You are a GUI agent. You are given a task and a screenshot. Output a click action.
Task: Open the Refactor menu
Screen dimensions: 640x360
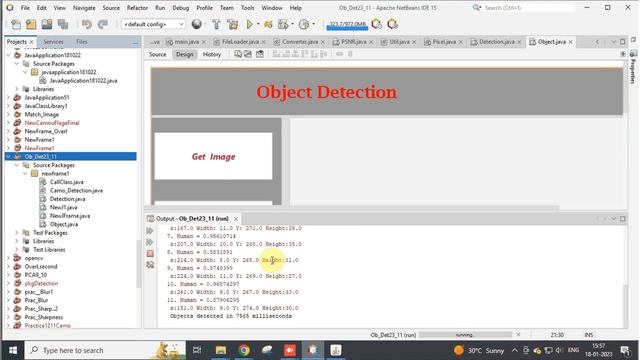tap(137, 8)
